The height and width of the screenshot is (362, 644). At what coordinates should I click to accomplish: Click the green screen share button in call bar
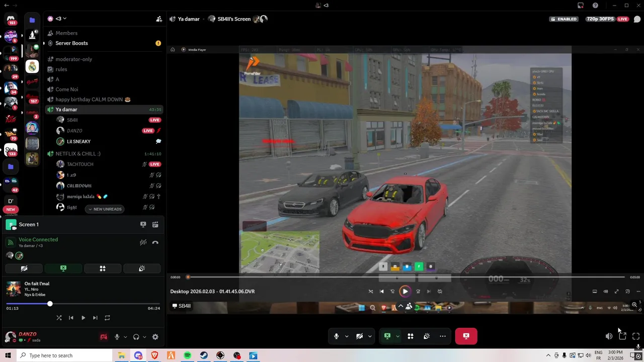point(387,336)
